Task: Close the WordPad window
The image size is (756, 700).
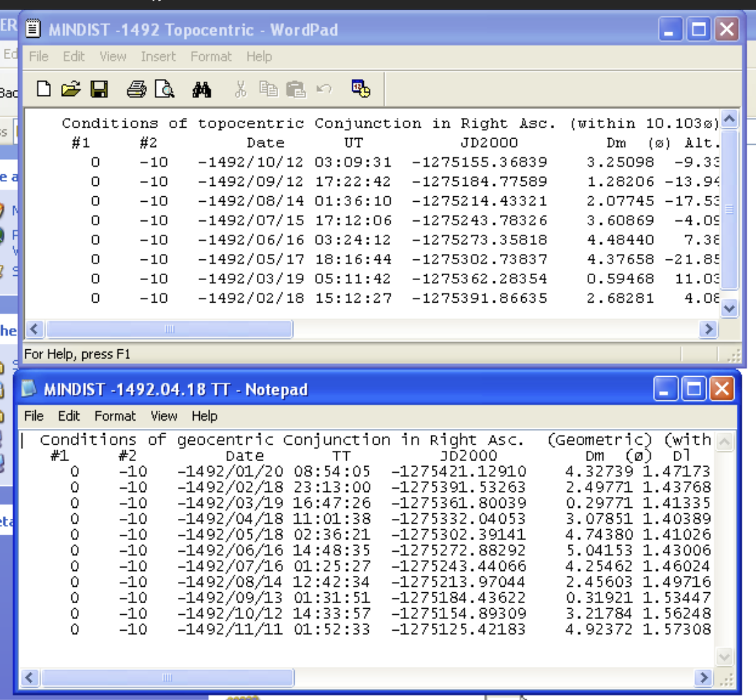Action: pos(727,30)
